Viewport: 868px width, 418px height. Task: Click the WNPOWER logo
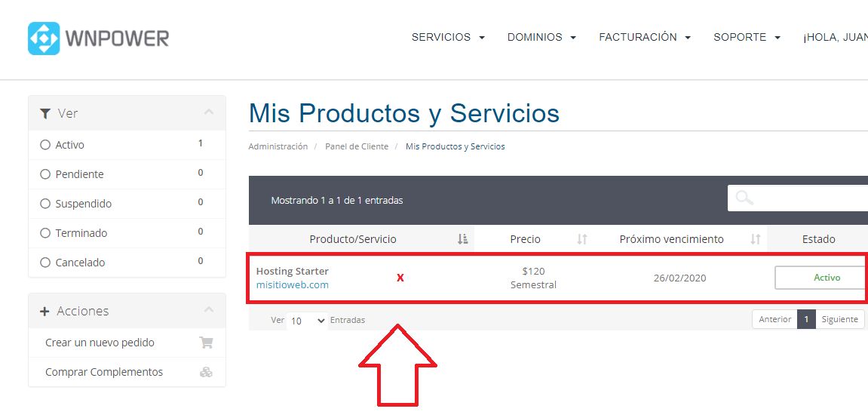(x=99, y=38)
